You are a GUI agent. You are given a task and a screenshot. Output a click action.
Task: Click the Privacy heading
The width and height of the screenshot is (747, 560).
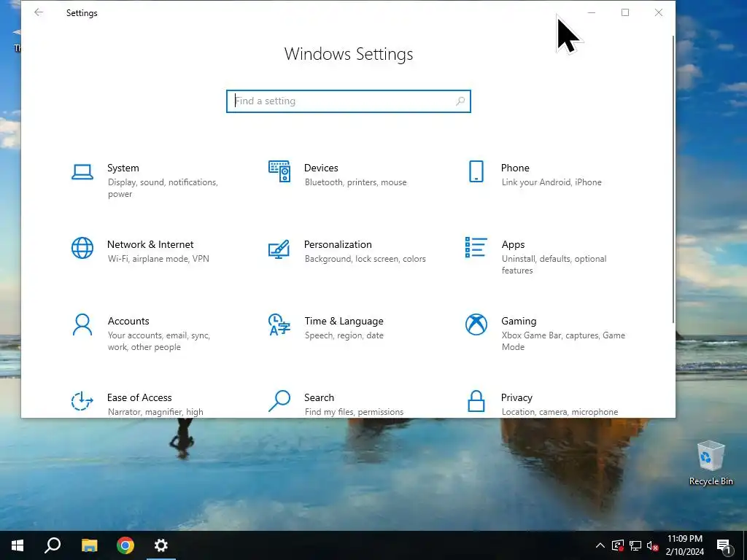tap(516, 397)
